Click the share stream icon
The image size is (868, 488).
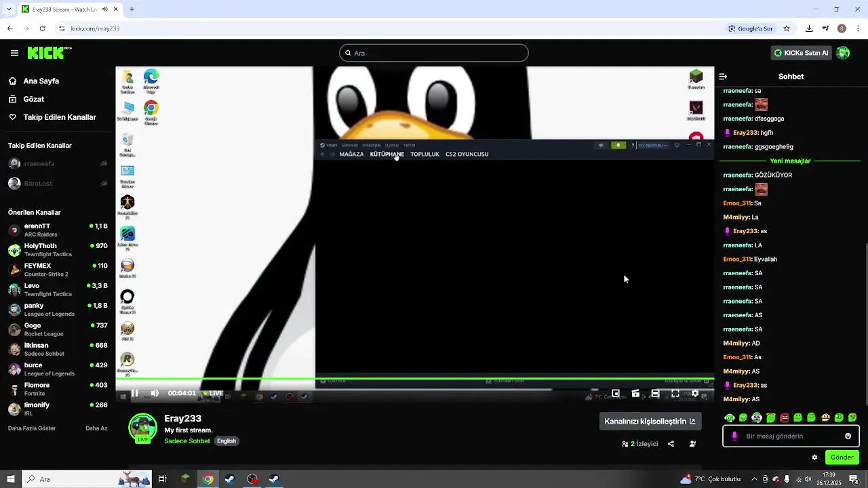click(671, 444)
